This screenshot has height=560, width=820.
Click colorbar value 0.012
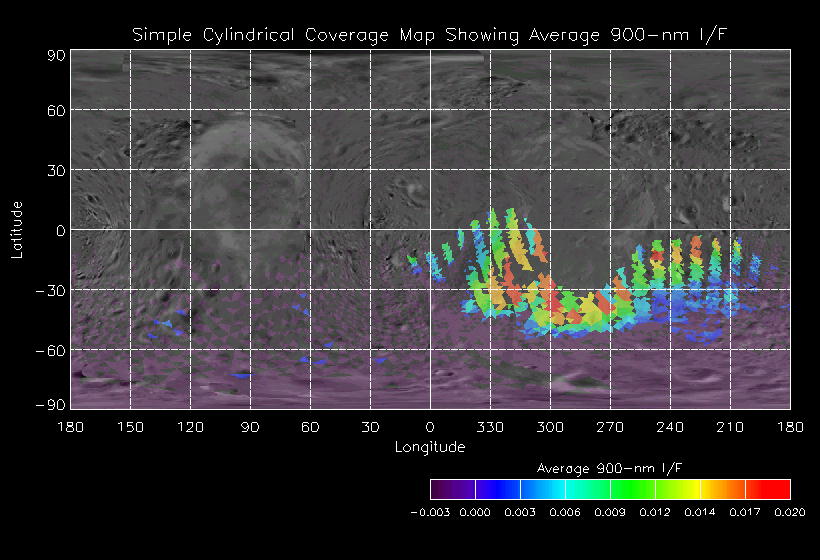[x=655, y=512]
